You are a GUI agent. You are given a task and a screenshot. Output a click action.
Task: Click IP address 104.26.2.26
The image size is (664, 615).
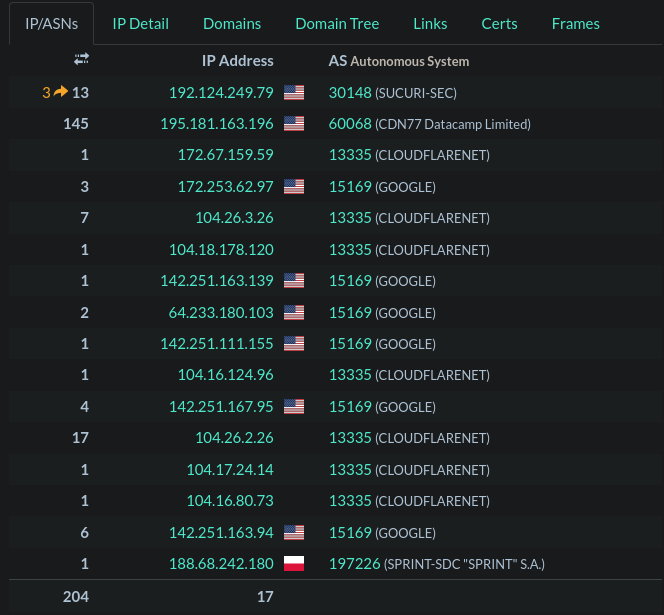click(234, 438)
